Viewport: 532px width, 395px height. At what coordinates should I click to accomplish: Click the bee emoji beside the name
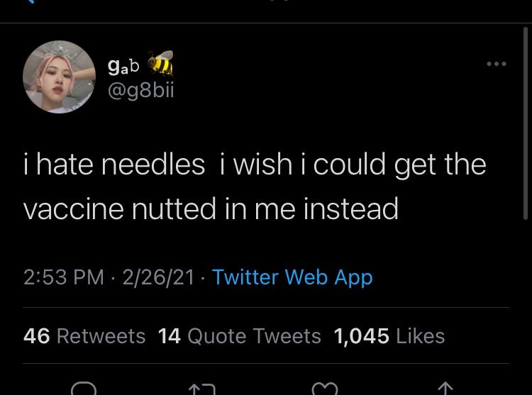(160, 65)
